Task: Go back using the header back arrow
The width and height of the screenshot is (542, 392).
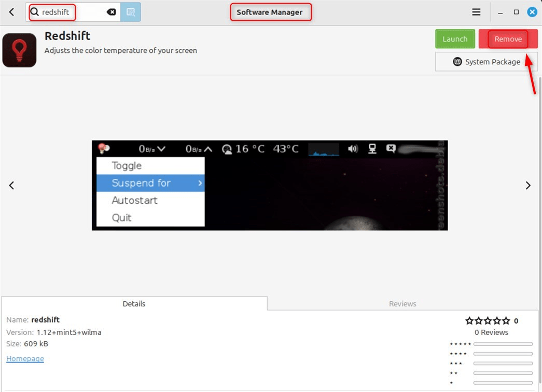Action: click(11, 12)
